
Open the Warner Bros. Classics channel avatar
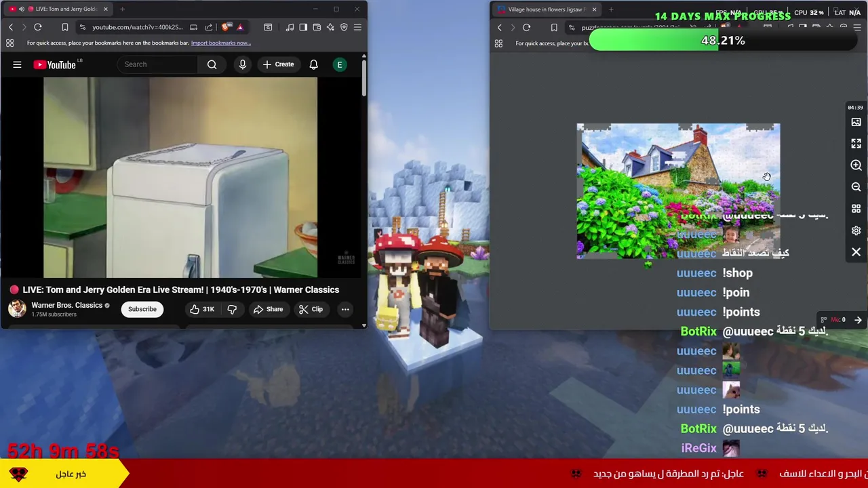[x=17, y=309]
